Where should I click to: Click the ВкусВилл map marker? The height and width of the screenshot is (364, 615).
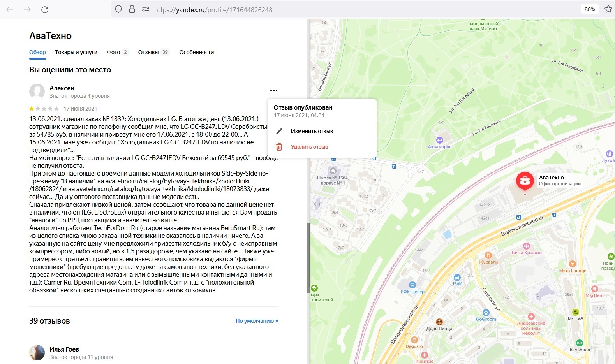point(579,343)
